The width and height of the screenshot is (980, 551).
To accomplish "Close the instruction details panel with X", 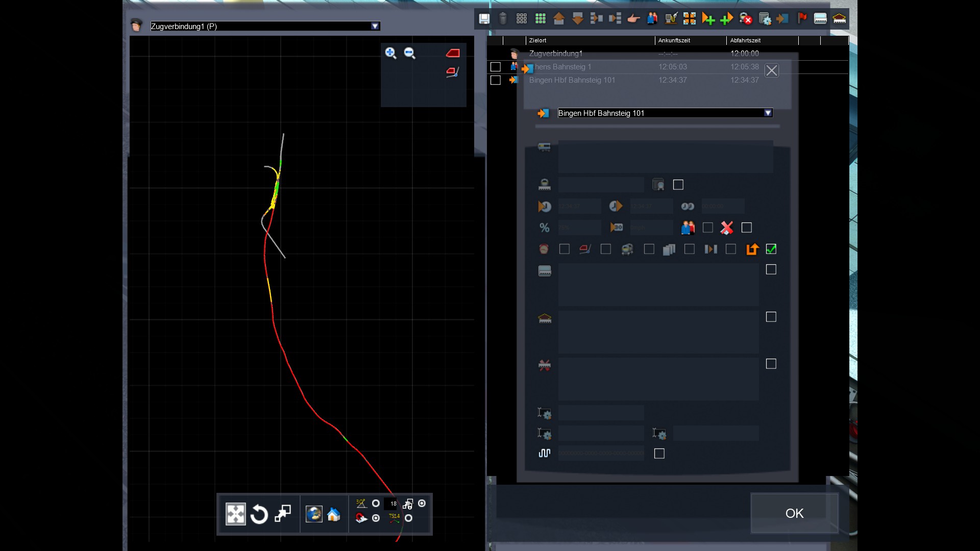I will pos(772,70).
